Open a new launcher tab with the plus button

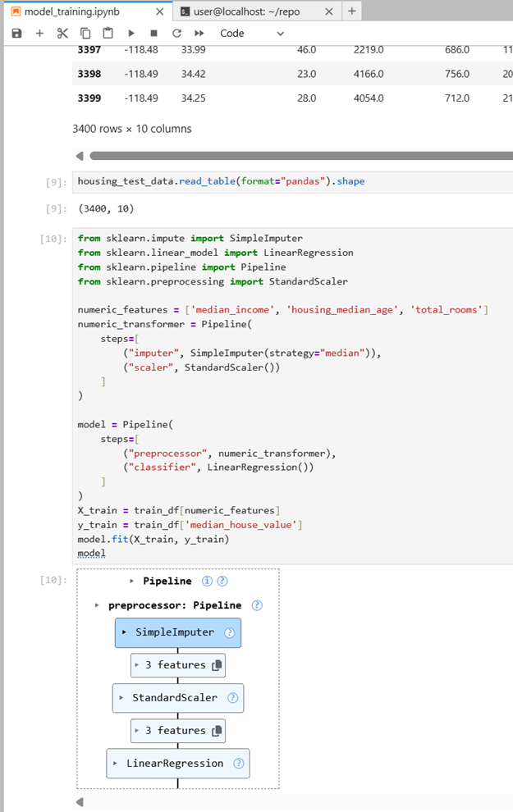click(352, 11)
